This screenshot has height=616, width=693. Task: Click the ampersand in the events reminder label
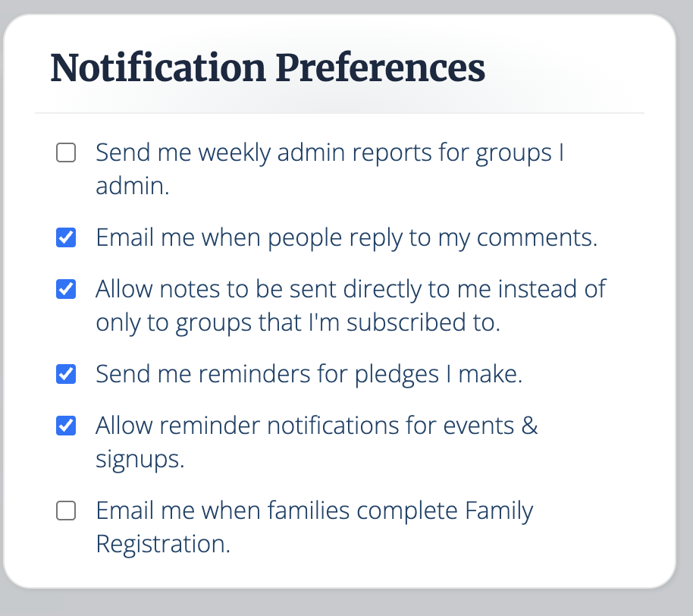[530, 426]
